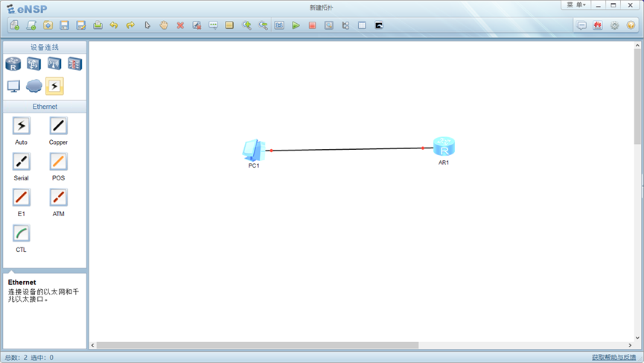Click the 获取帮助与反馈 link

(x=613, y=357)
